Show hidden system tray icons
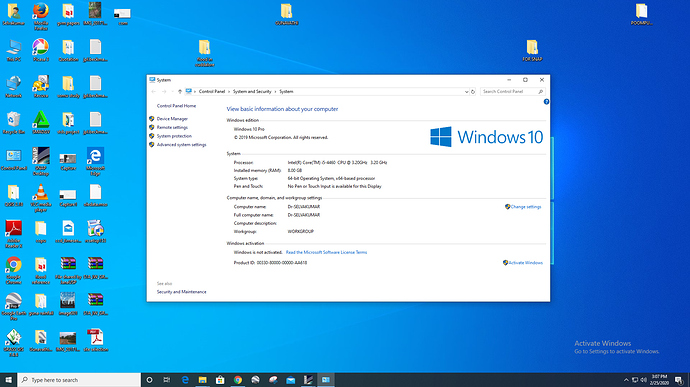The width and height of the screenshot is (690, 387). click(626, 380)
